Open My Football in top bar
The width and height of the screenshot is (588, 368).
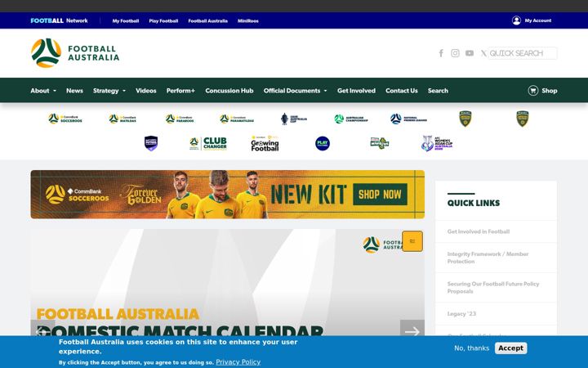[126, 21]
